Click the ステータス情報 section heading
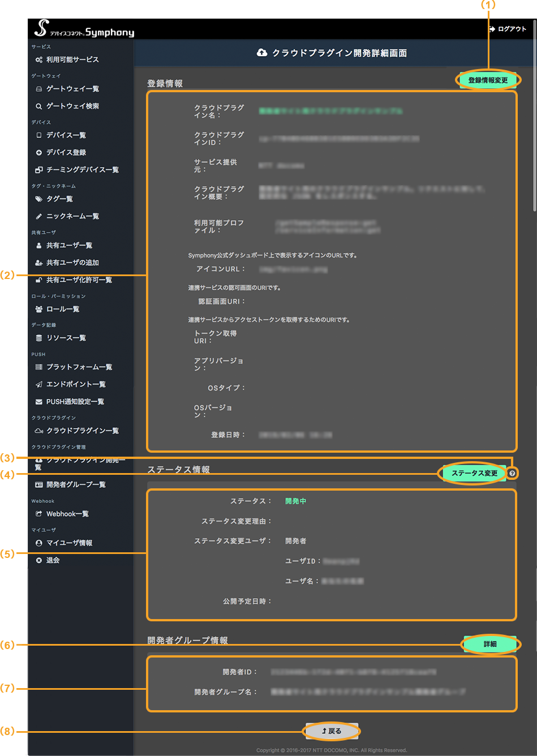This screenshot has height=756, width=537. coord(178,470)
